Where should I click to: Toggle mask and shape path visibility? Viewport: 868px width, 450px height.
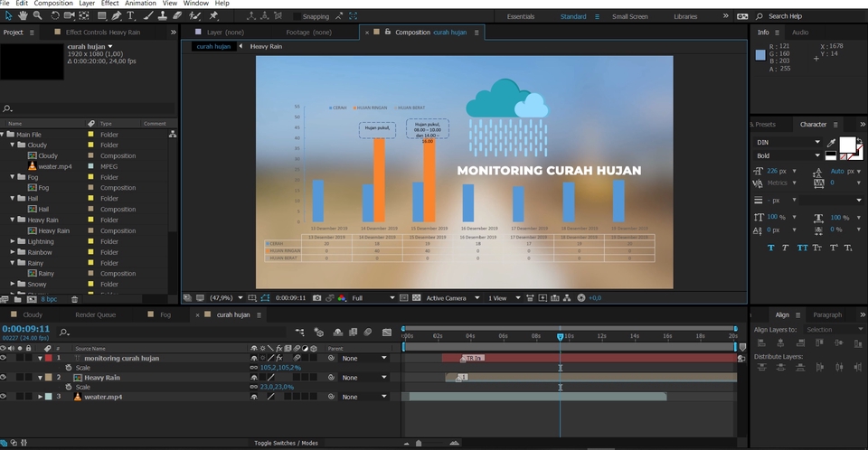(265, 298)
